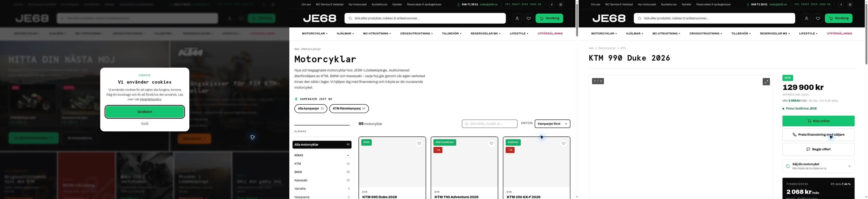Click JE68 logo on Motorcyklar listing page
The width and height of the screenshot is (868, 199).
click(x=320, y=18)
